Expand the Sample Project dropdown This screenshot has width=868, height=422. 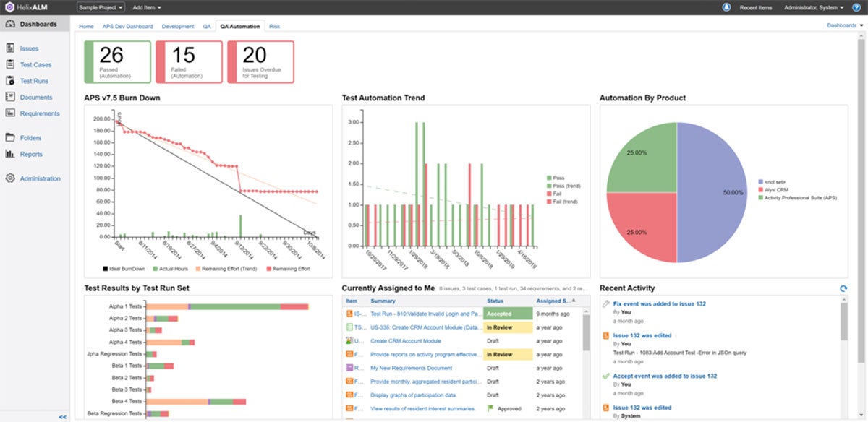(101, 7)
